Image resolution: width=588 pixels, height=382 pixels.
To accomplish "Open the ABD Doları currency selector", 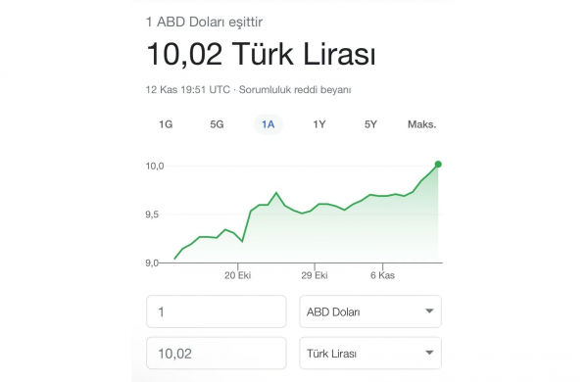I will click(x=370, y=311).
